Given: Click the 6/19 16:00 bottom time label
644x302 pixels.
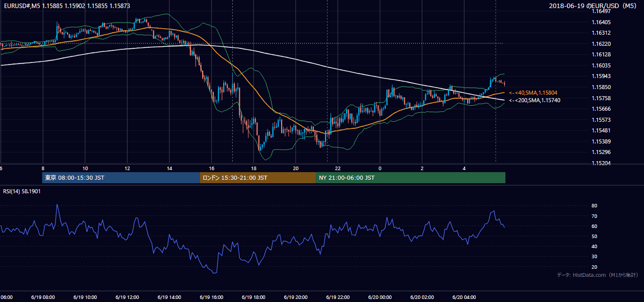Looking at the screenshot, I should [211, 297].
